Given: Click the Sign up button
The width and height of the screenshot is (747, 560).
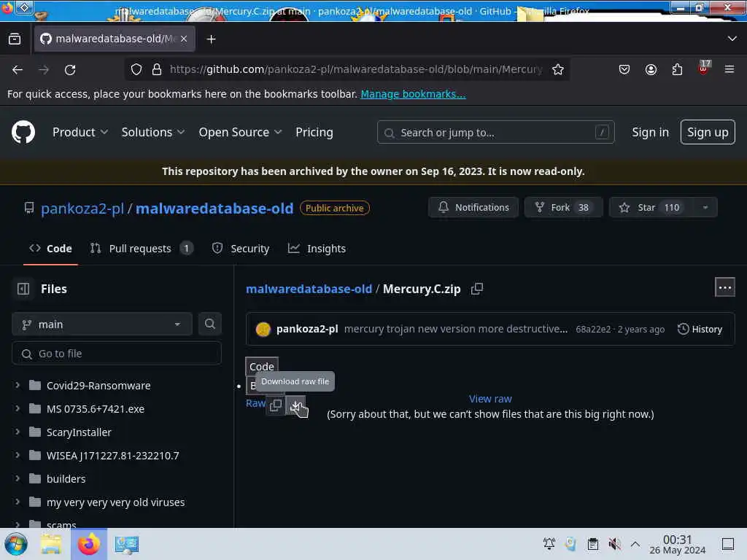Looking at the screenshot, I should 708,132.
